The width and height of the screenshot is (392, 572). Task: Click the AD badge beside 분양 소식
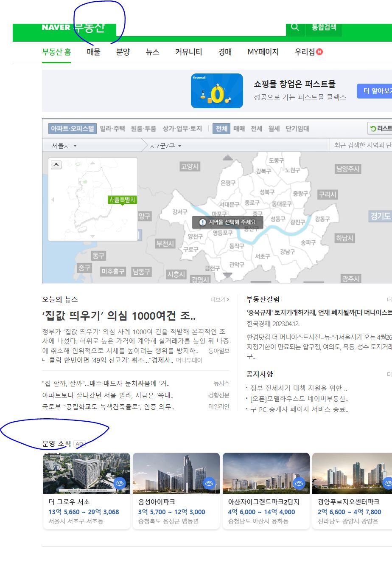point(79,444)
